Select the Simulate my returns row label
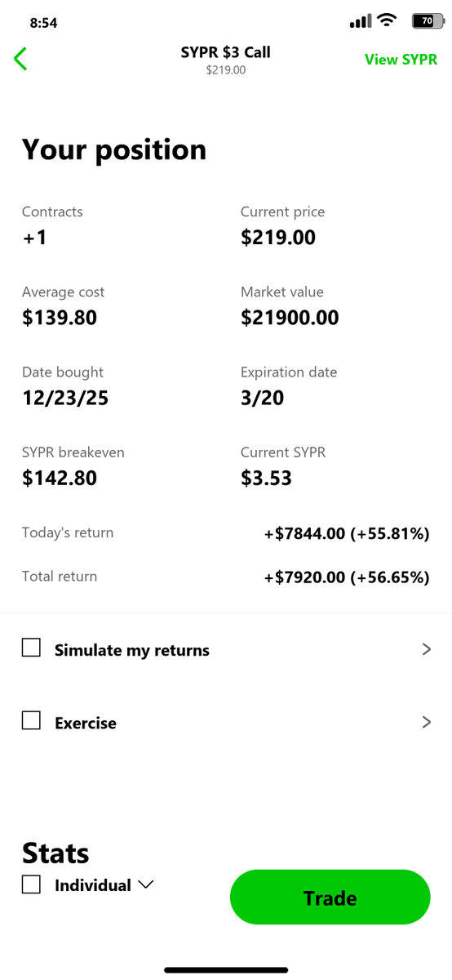The image size is (452, 980). coord(132,650)
